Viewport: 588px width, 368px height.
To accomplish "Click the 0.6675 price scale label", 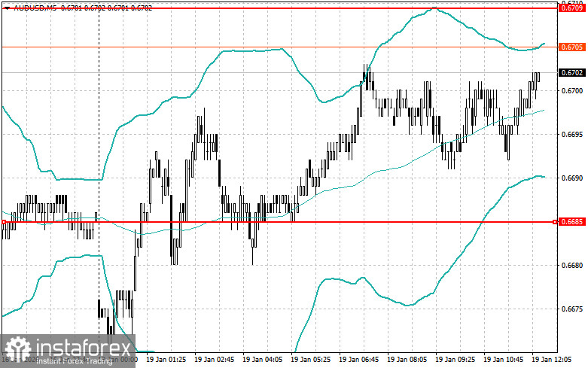I will (572, 309).
